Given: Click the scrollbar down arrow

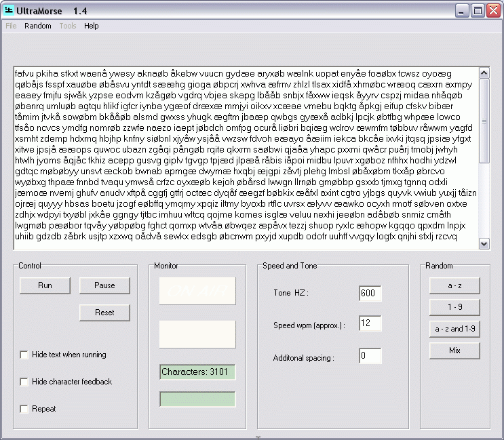Looking at the screenshot, I should point(484,244).
